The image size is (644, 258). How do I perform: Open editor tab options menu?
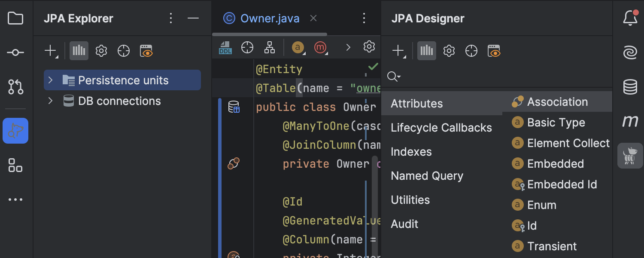point(364,18)
